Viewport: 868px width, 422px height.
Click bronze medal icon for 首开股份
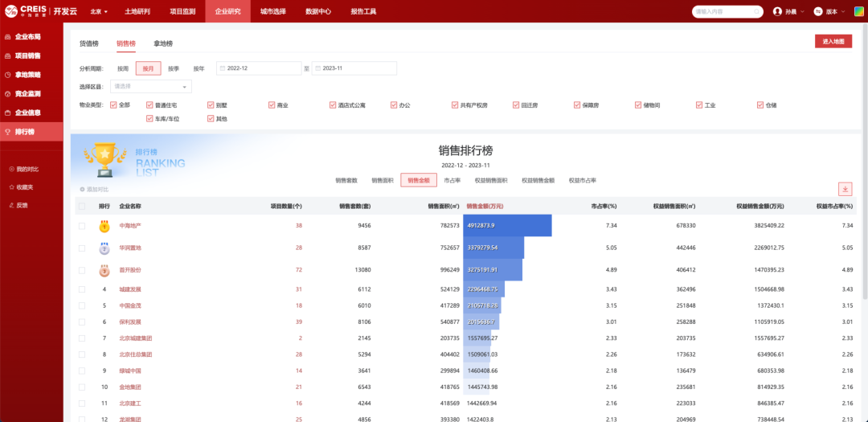tap(104, 270)
